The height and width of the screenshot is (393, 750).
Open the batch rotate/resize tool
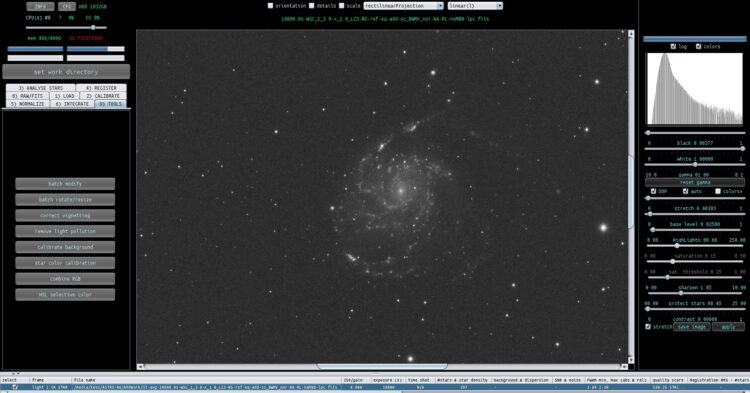(65, 199)
